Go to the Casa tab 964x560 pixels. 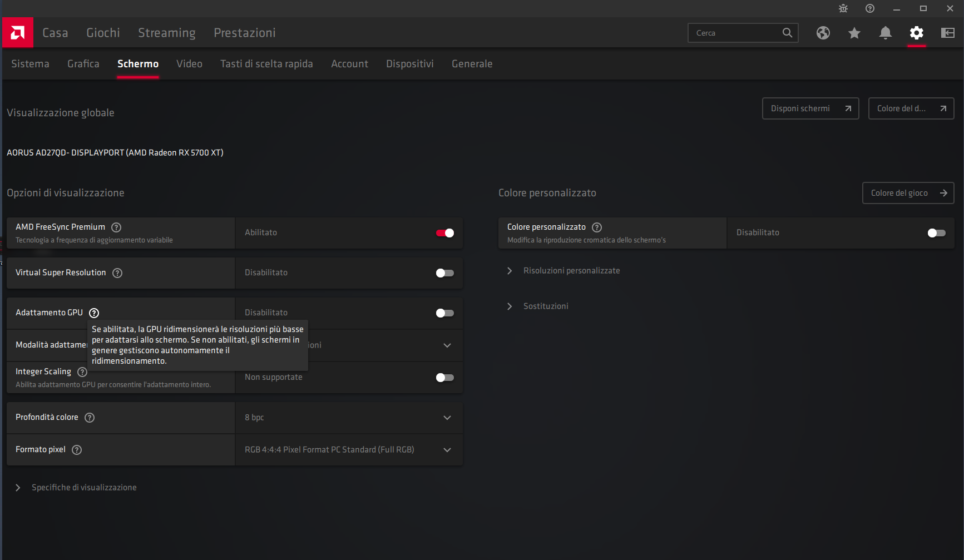coord(55,33)
